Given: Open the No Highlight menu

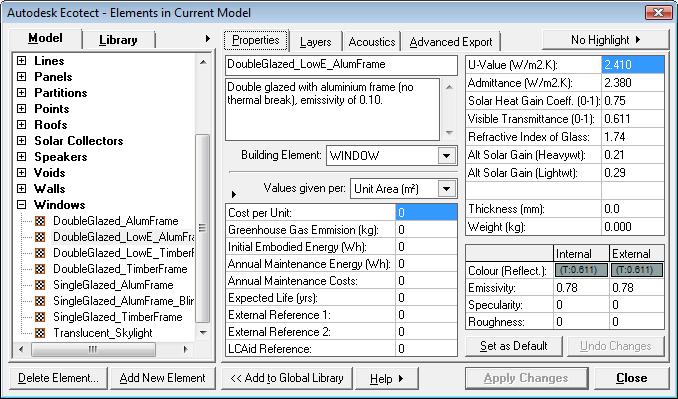Looking at the screenshot, I should coord(605,40).
